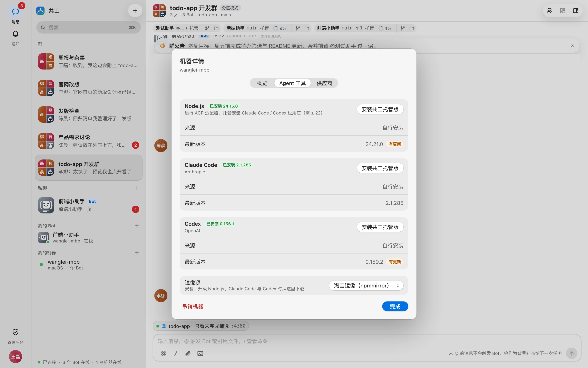Viewport: 588px width, 368px height.
Task: Click the plus button next to 共工
Action: click(135, 10)
